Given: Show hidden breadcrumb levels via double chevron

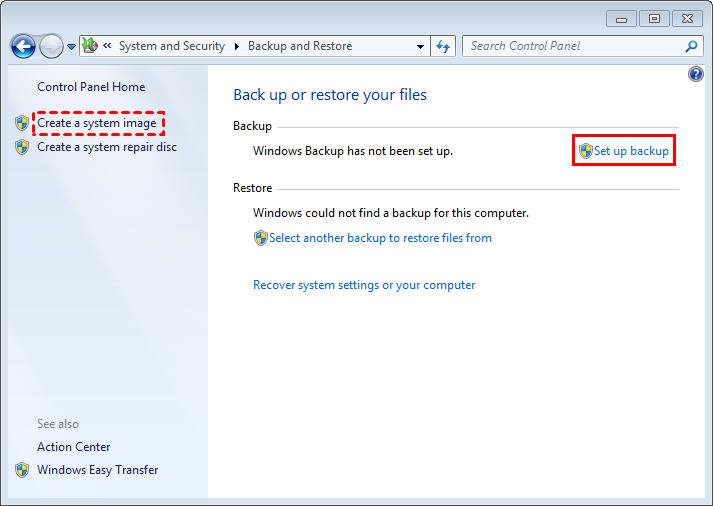Looking at the screenshot, I should pyautogui.click(x=107, y=45).
